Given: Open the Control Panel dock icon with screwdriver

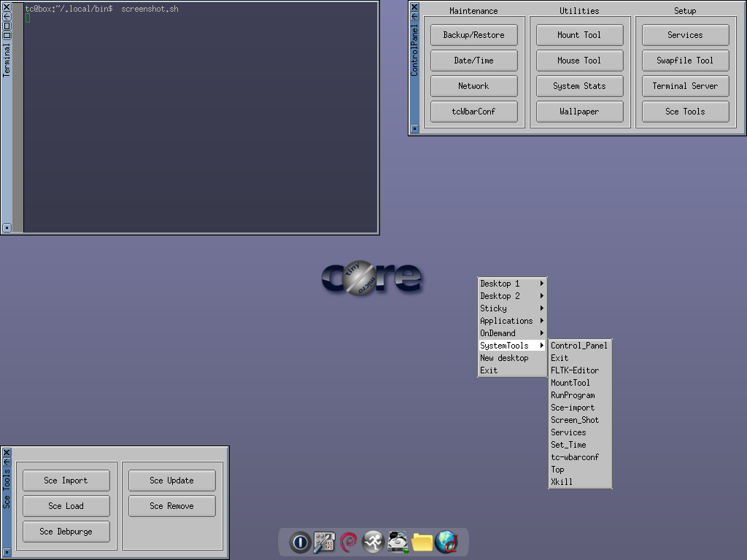Looking at the screenshot, I should [324, 542].
